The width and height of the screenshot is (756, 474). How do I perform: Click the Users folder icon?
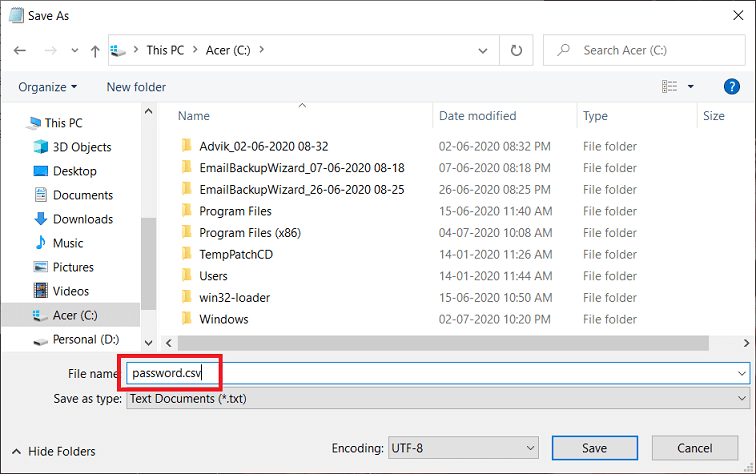187,276
